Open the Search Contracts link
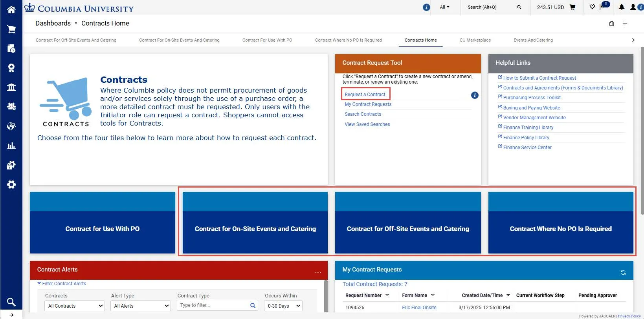Screen dimensions: 644x319 363,114
